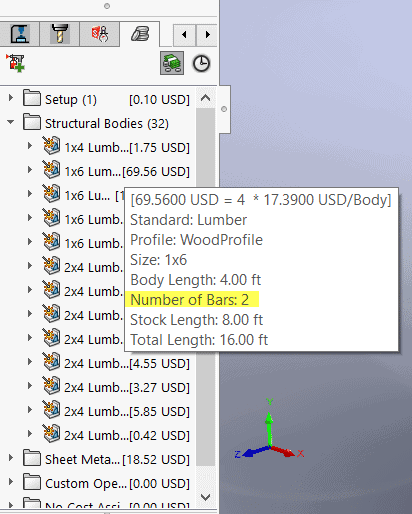Image resolution: width=412 pixels, height=514 pixels.
Task: Toggle the cost view money icon
Action: [172, 63]
